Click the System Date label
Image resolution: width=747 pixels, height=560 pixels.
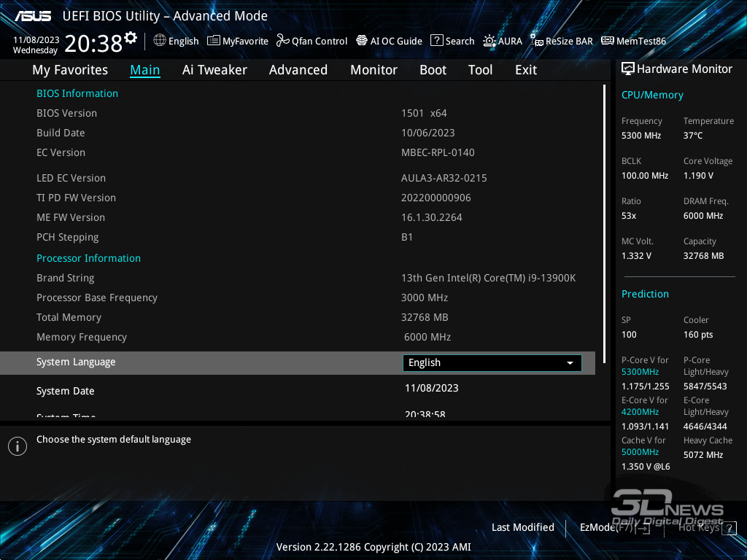(65, 392)
